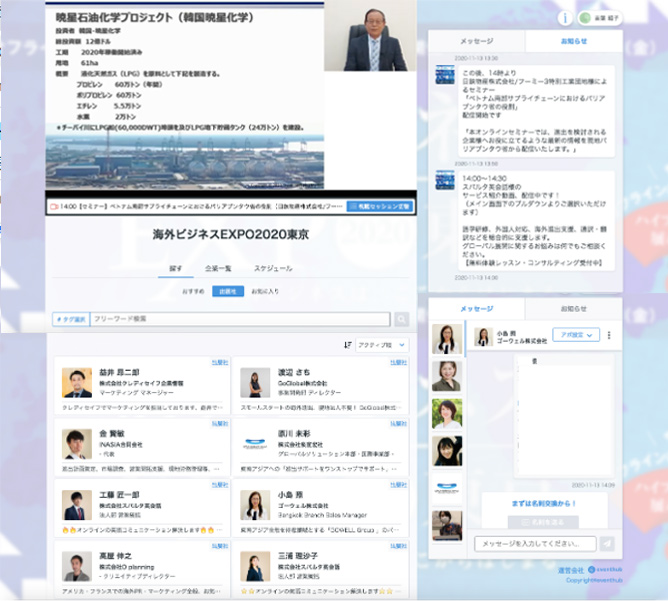
Task: Click the 運営会社 footer link
Action: click(570, 570)
